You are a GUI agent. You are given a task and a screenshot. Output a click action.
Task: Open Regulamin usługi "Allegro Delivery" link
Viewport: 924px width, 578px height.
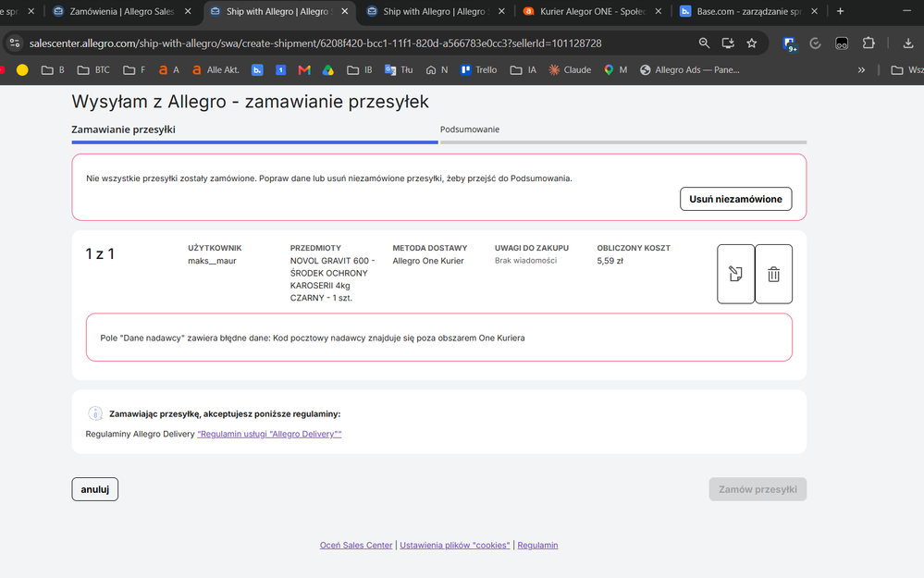pyautogui.click(x=269, y=435)
